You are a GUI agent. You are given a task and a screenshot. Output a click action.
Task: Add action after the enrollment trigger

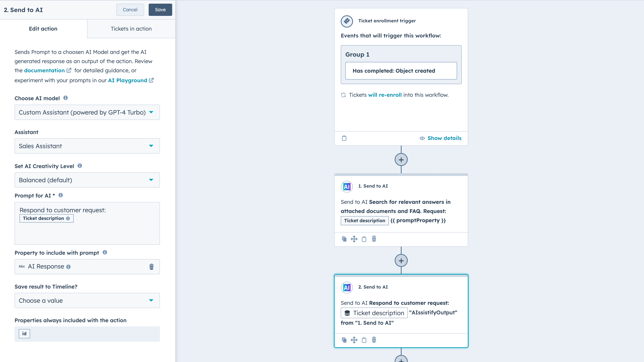tap(401, 160)
